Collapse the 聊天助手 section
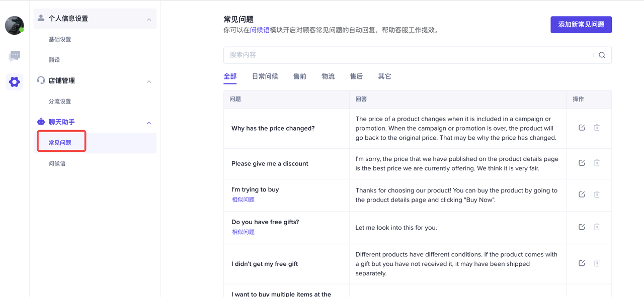 pos(149,123)
